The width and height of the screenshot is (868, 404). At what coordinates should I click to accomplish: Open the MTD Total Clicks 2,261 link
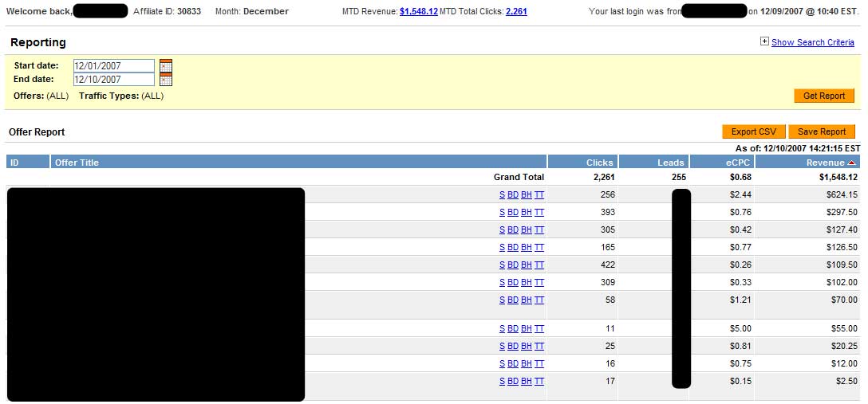(516, 11)
